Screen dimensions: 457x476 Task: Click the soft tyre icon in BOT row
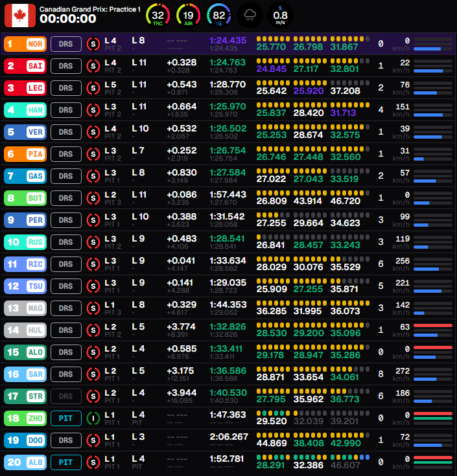tap(93, 198)
